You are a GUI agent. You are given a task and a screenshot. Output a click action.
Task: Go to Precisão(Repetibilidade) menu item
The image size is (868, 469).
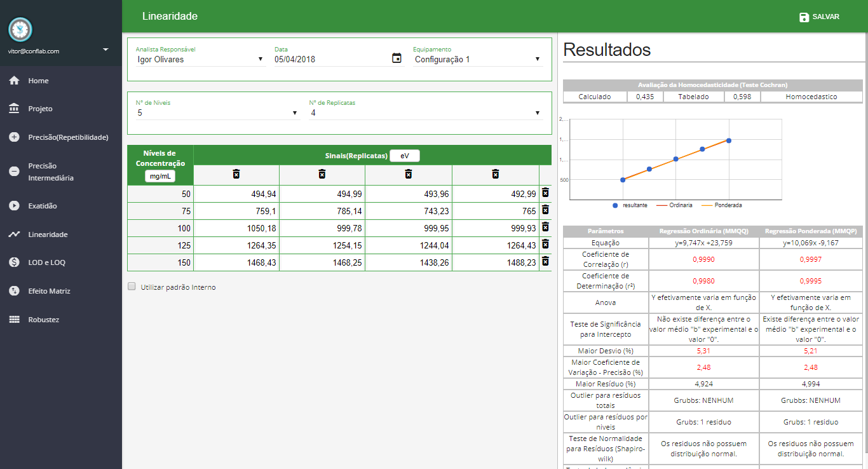coord(68,137)
